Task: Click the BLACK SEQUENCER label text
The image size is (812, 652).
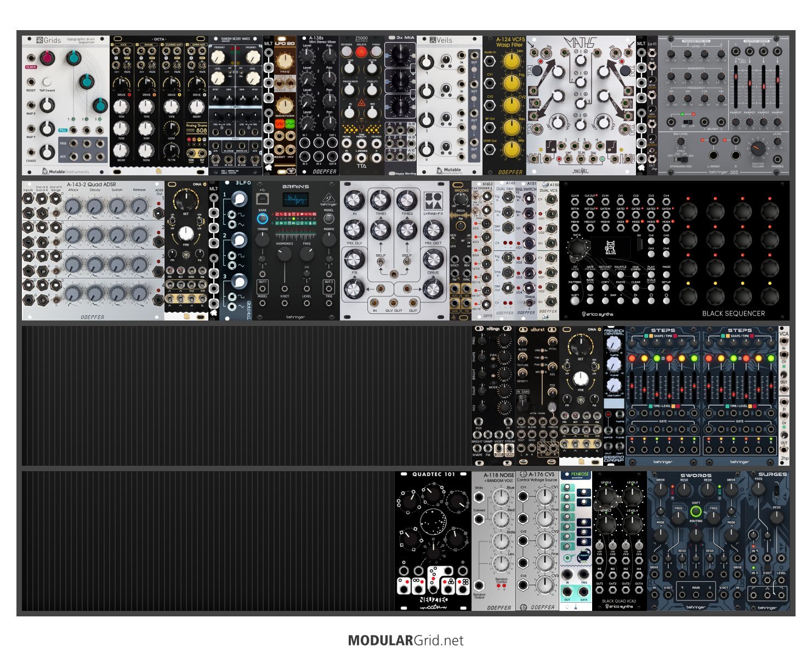Action: coord(734,313)
